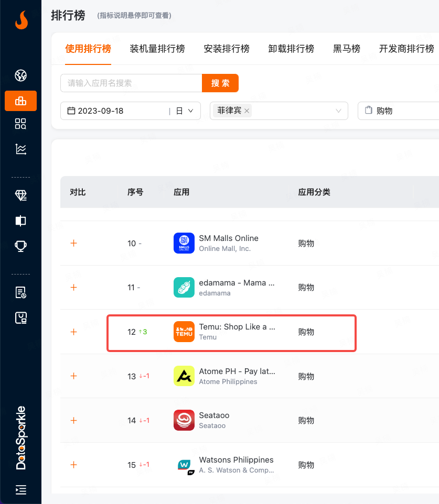
Task: Click the 指标说明悬停即可查看 hint text
Action: (x=134, y=15)
